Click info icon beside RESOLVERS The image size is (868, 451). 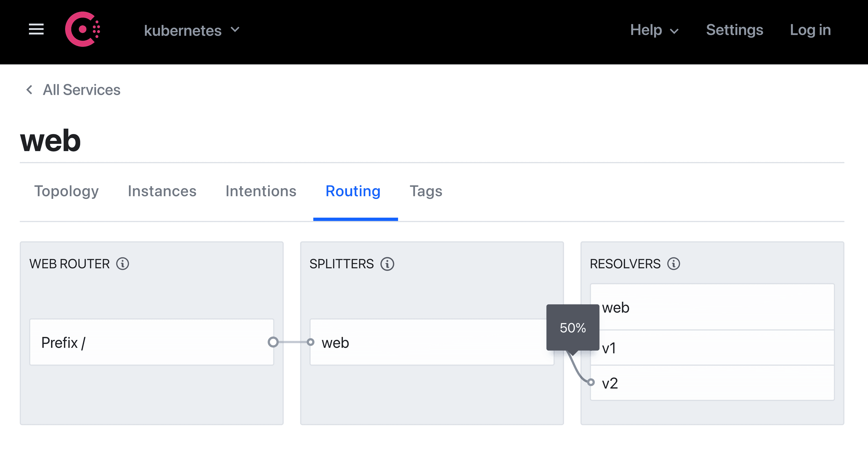point(674,264)
